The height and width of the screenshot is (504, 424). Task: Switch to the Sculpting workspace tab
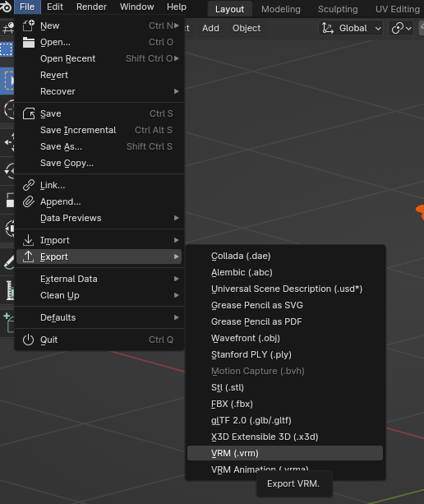pyautogui.click(x=338, y=9)
